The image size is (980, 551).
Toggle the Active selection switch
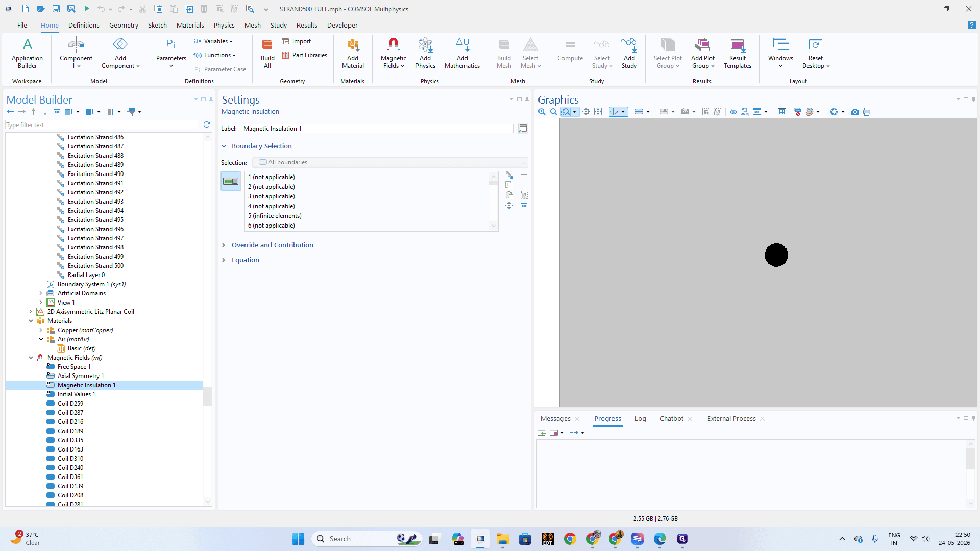(x=231, y=181)
